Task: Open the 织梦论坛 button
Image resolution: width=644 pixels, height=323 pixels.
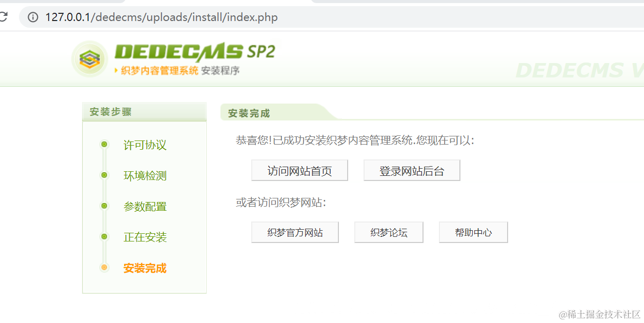Action: [x=389, y=232]
